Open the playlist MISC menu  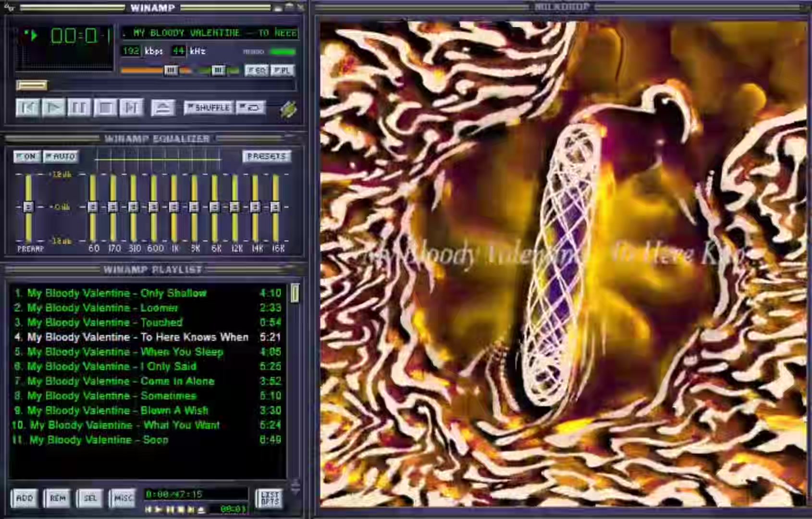pyautogui.click(x=123, y=498)
